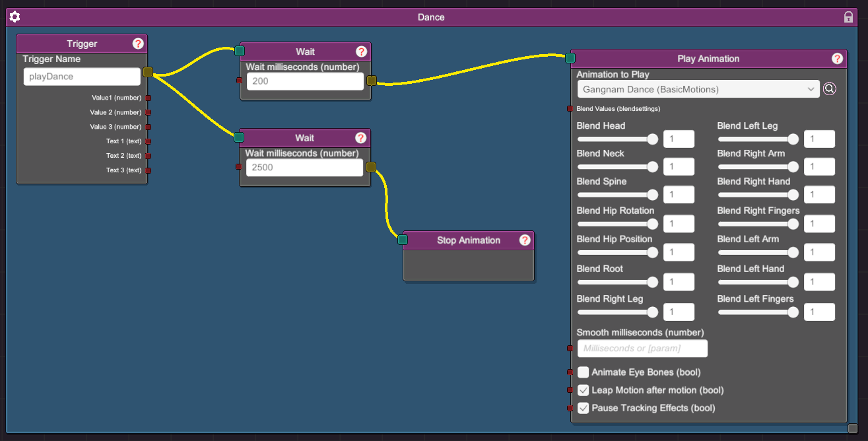Click the Smooth milliseconds input port
This screenshot has width=868, height=441.
(570, 348)
